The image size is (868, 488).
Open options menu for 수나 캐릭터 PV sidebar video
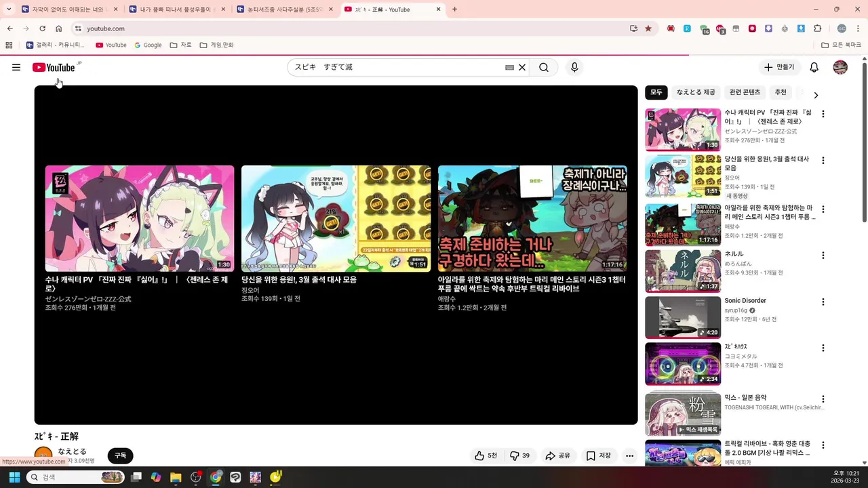coord(823,114)
